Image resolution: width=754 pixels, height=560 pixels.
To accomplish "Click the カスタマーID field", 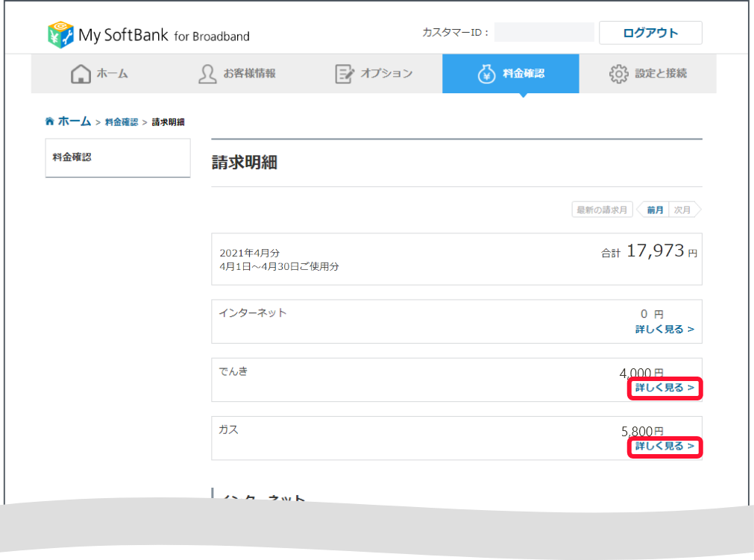I will pos(544,32).
